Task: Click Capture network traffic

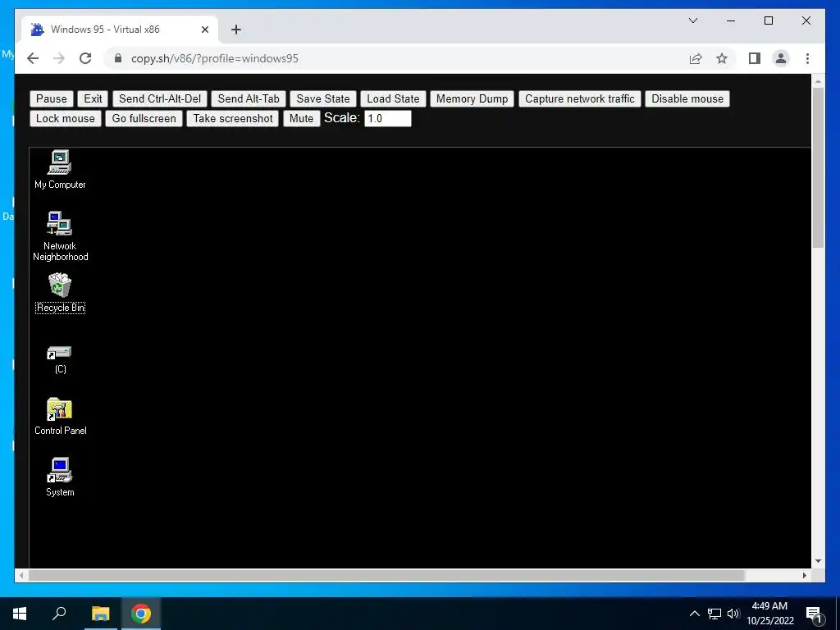Action: (580, 98)
